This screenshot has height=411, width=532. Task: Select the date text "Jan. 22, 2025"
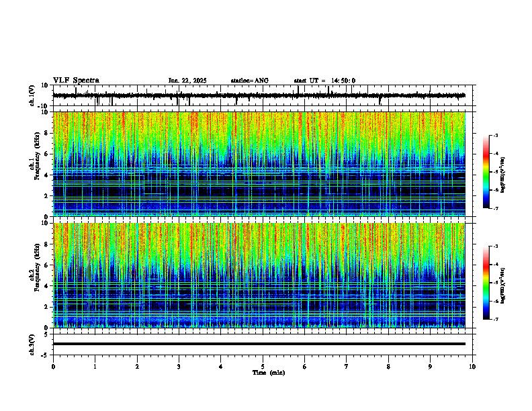(x=187, y=81)
